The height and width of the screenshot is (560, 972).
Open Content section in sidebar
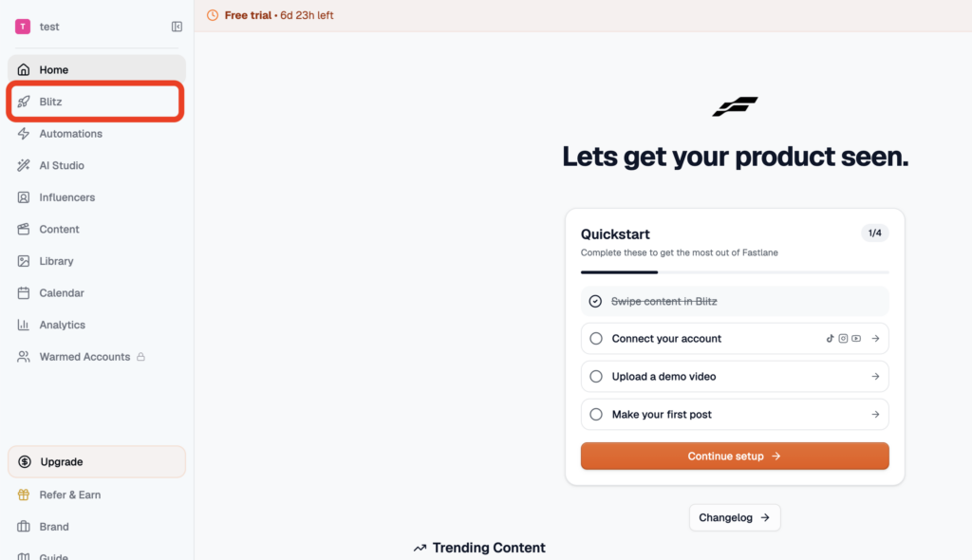(97, 230)
